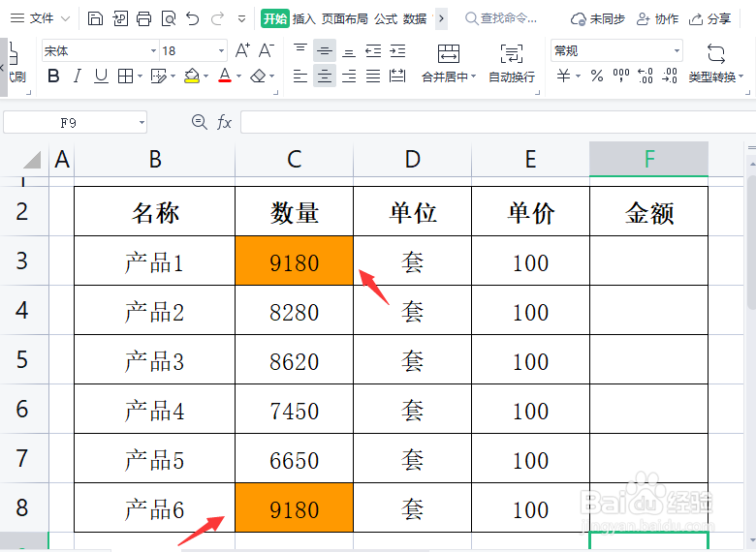
Task: Switch to the 开始 tab
Action: point(275,18)
